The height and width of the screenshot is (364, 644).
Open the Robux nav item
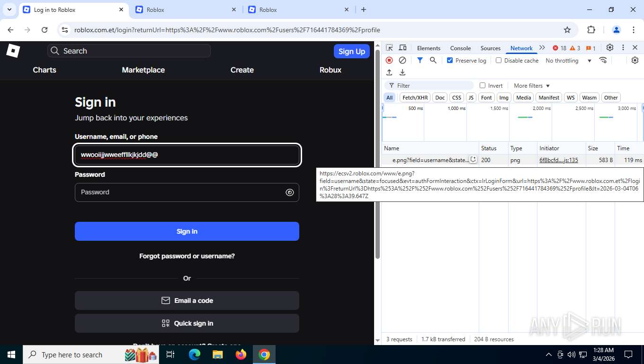tap(331, 70)
